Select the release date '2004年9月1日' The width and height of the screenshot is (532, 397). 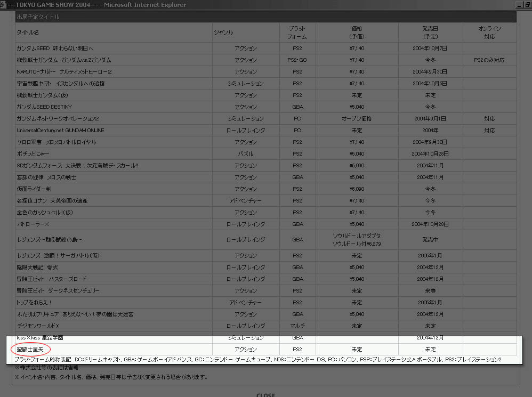[x=430, y=119]
